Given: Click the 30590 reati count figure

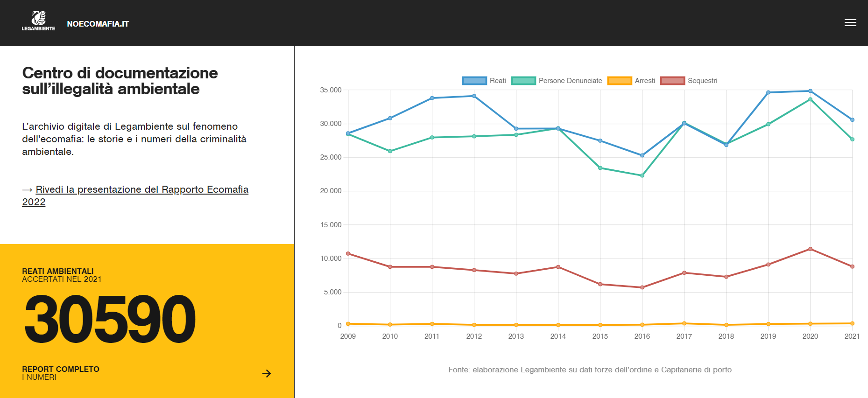Looking at the screenshot, I should [110, 320].
